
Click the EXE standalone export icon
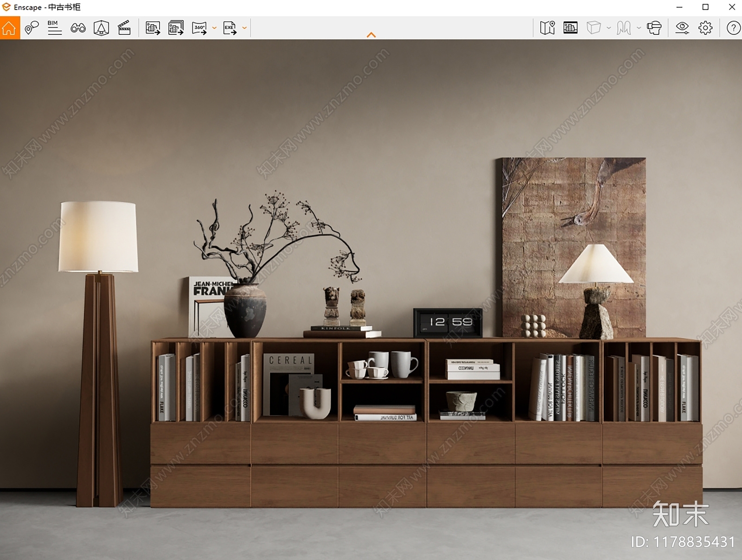[230, 28]
